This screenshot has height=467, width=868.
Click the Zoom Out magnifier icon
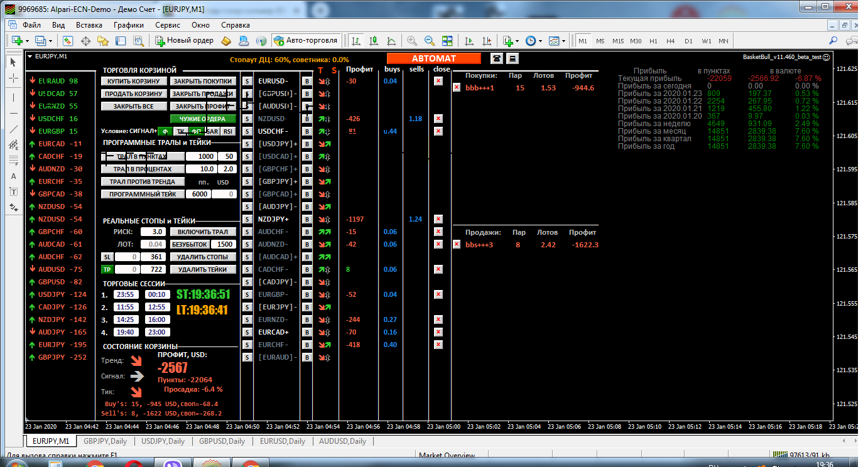click(430, 41)
